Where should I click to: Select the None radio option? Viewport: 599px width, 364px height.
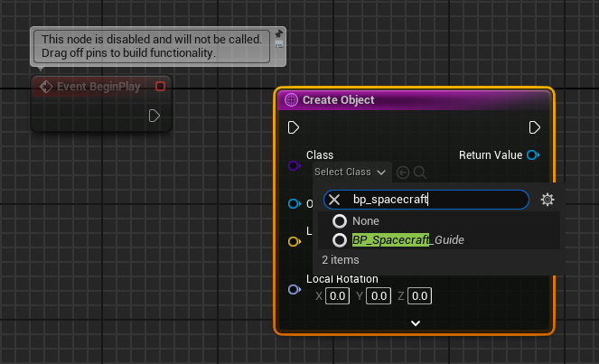pyautogui.click(x=340, y=221)
